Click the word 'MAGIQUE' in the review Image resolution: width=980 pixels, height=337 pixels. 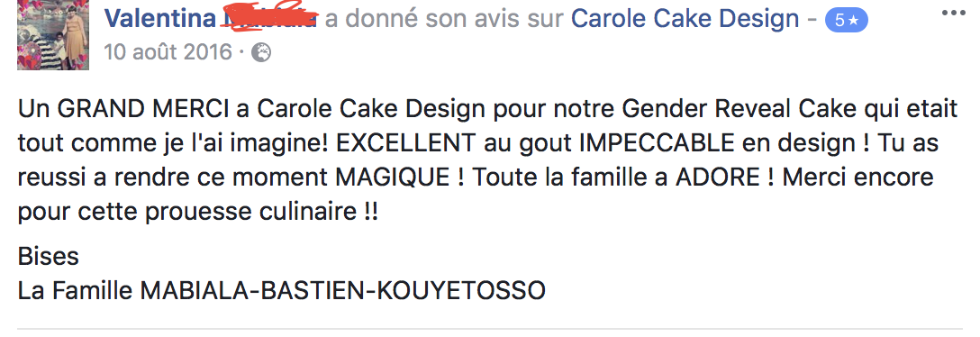393,178
